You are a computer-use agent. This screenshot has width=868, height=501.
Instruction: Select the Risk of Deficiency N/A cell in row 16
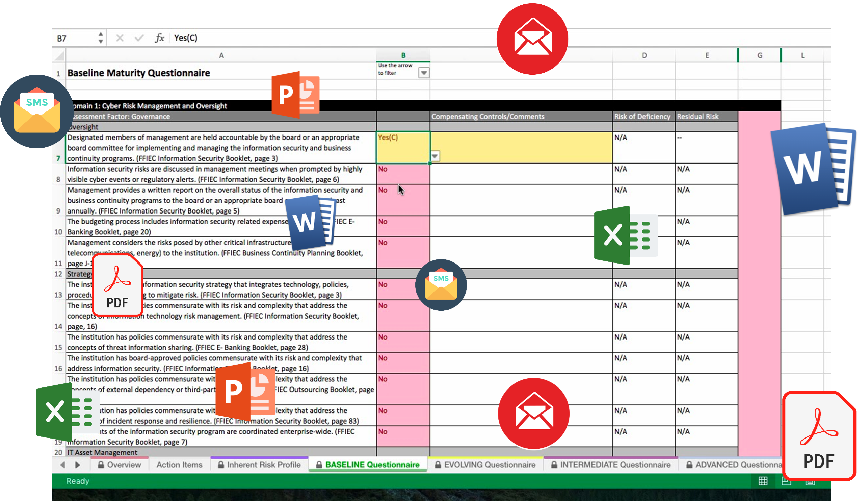(643, 363)
